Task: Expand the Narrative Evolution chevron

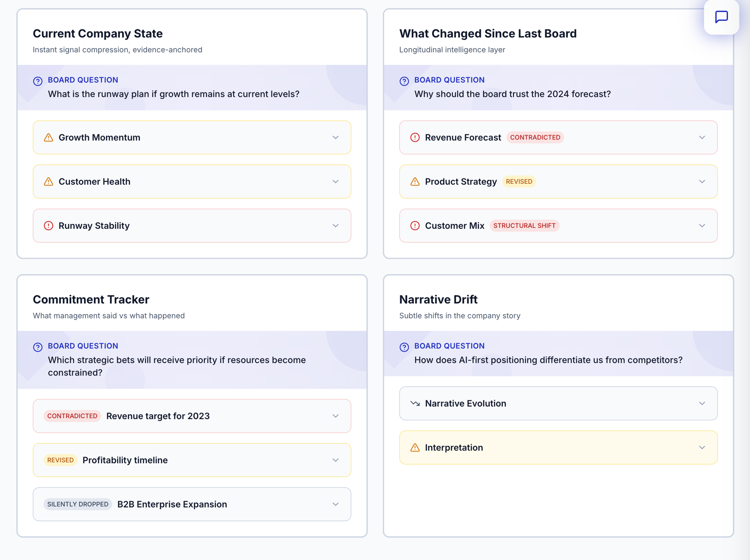Action: (702, 403)
